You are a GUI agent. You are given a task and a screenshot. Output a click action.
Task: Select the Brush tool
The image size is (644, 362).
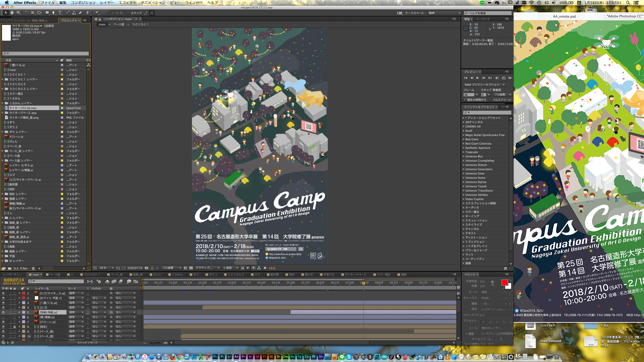coord(68,13)
